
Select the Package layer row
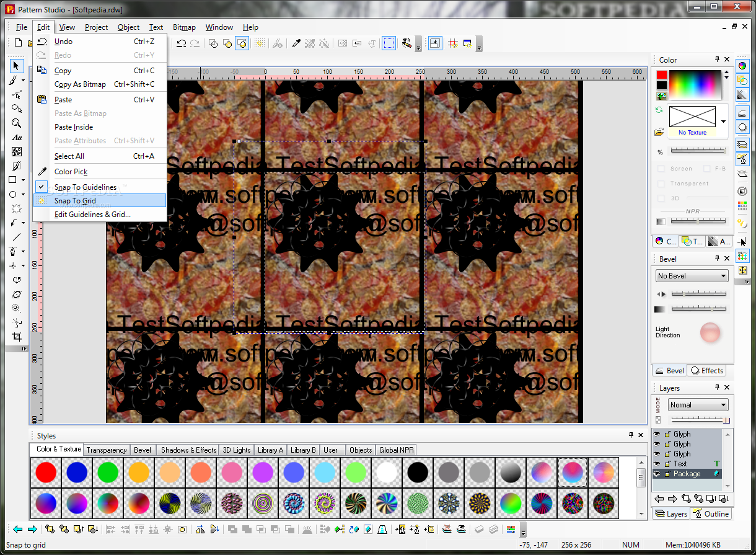[x=687, y=474]
